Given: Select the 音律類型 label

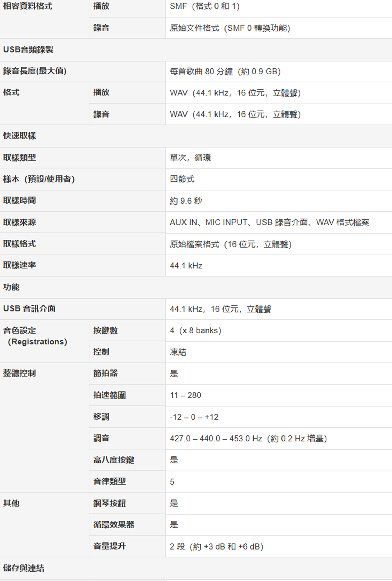Looking at the screenshot, I should (109, 481).
